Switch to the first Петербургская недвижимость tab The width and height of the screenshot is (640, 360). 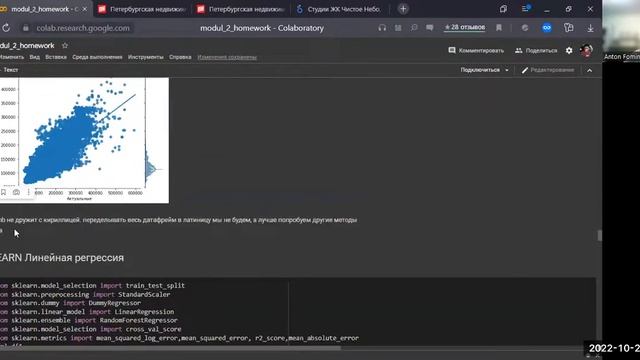coord(142,9)
